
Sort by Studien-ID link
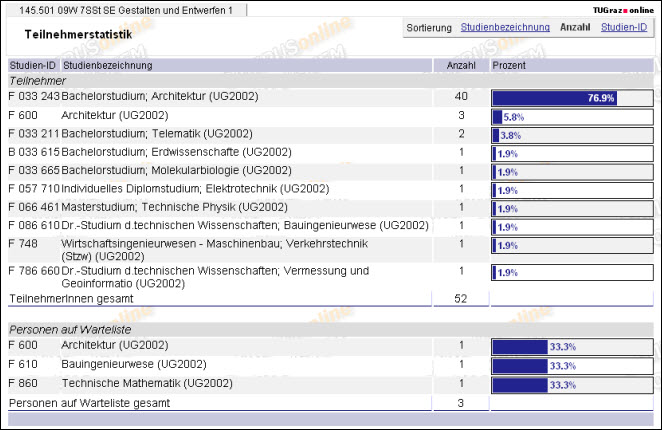(x=624, y=27)
